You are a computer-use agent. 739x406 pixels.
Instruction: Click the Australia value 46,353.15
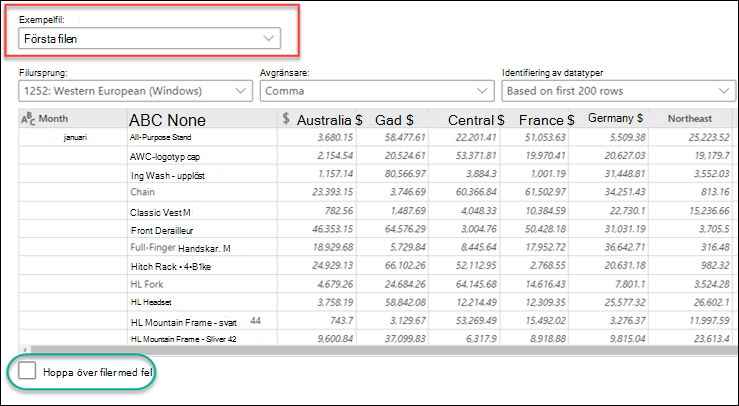[x=333, y=229]
